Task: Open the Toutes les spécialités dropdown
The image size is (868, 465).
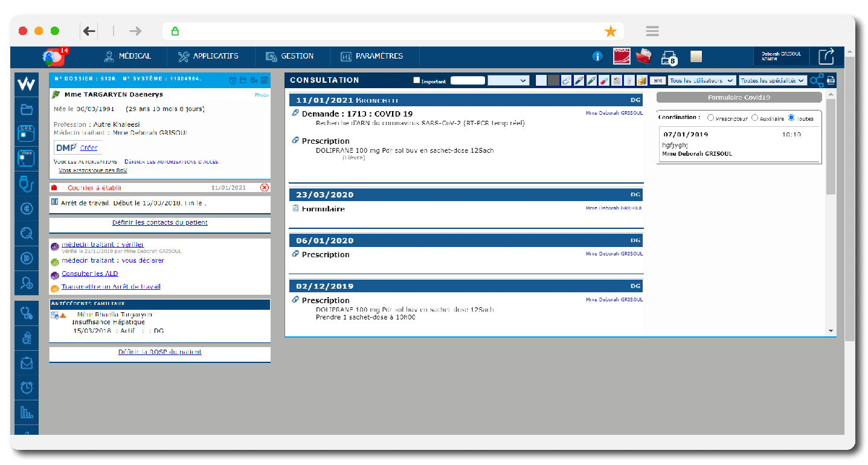Action: pos(773,80)
